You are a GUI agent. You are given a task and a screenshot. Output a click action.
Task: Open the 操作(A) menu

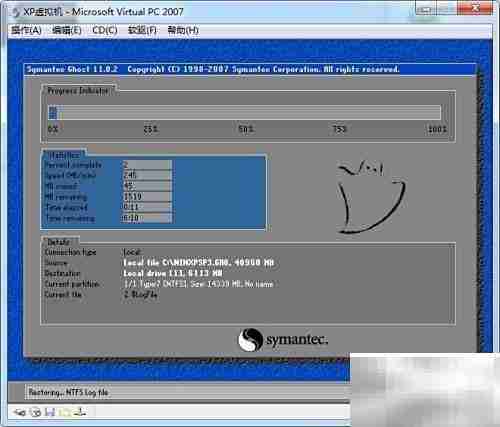[26, 30]
